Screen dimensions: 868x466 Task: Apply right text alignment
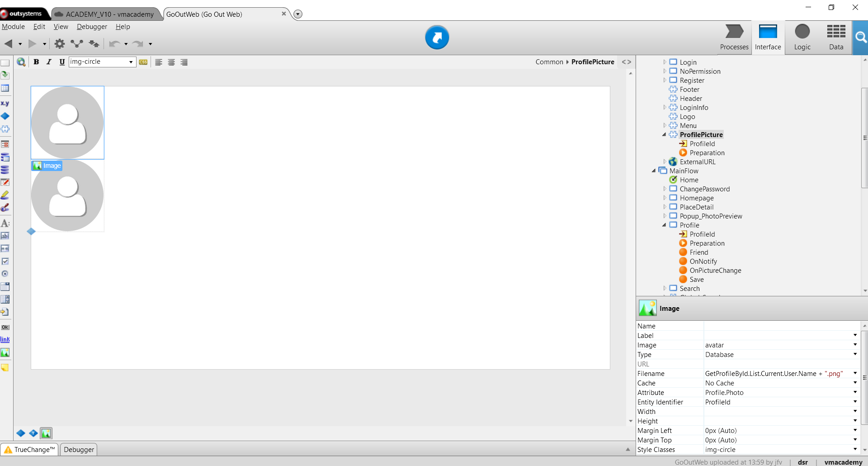pyautogui.click(x=184, y=62)
